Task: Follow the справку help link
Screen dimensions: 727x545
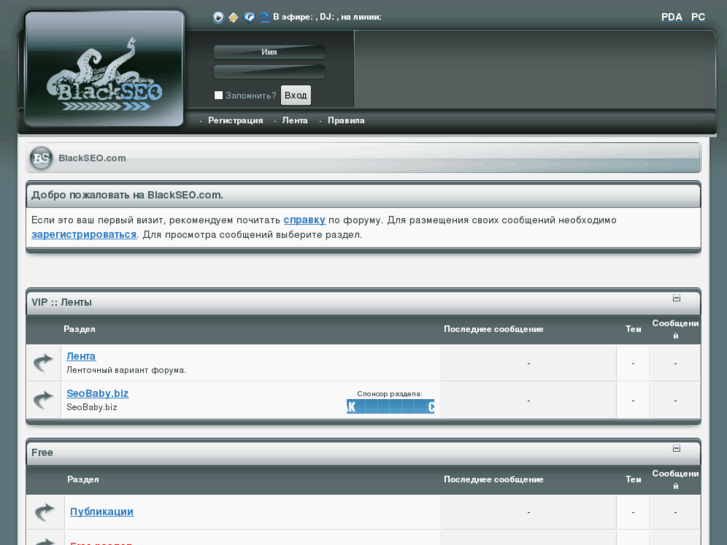Action: 304,220
